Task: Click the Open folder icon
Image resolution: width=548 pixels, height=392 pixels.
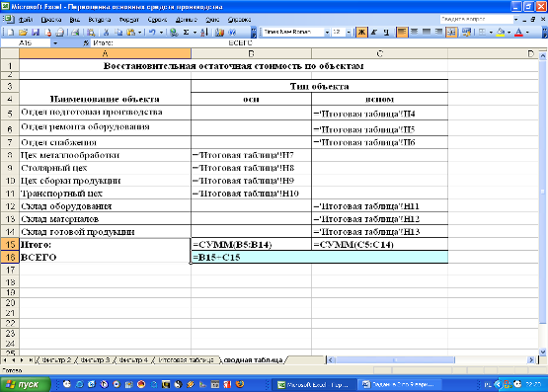Action: click(23, 33)
